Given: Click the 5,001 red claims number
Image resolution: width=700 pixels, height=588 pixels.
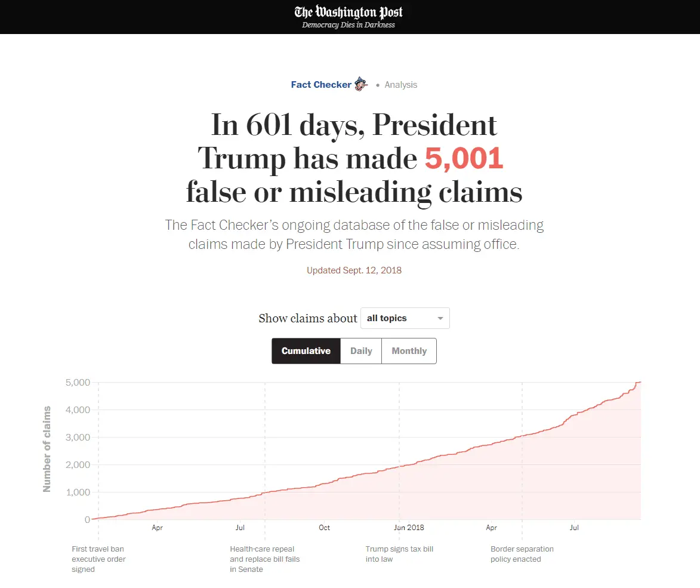Looking at the screenshot, I should (x=464, y=158).
